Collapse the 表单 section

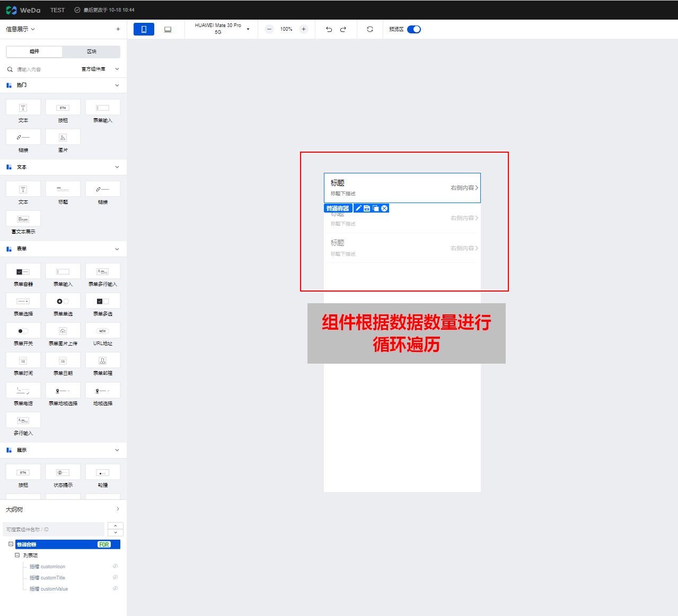[117, 249]
